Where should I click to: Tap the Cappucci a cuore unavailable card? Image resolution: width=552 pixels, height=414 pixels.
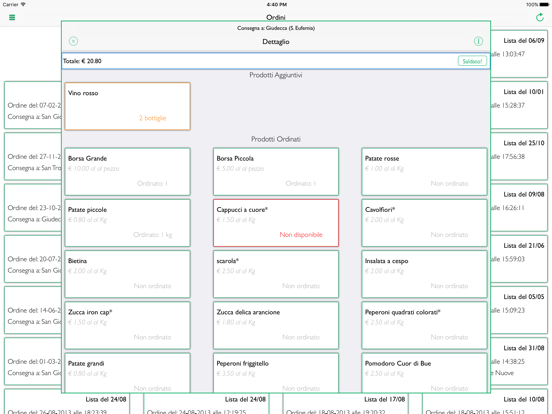tap(276, 223)
